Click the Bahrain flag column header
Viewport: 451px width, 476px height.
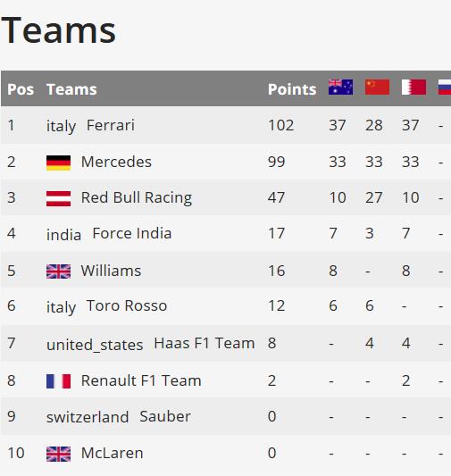click(x=413, y=88)
